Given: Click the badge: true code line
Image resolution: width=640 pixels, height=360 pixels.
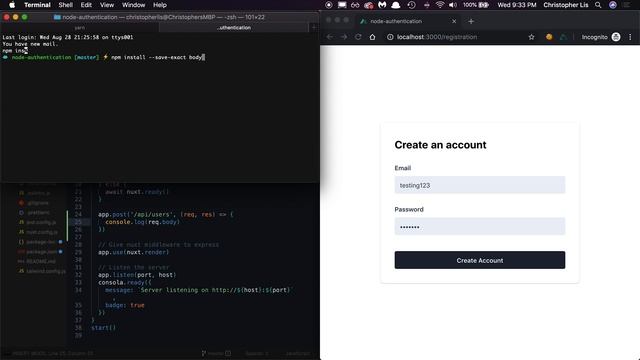Looking at the screenshot, I should pyautogui.click(x=125, y=305).
